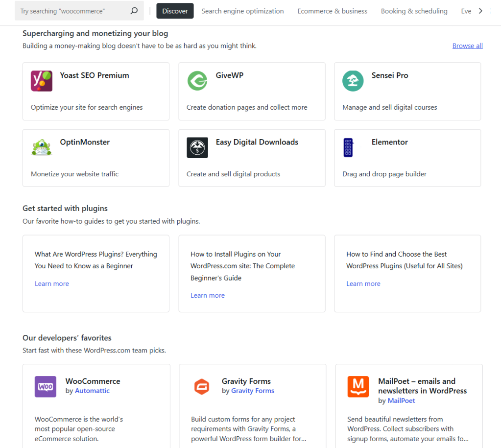Click Learn more for How to Find Plugins
The image size is (501, 448).
pos(363,284)
